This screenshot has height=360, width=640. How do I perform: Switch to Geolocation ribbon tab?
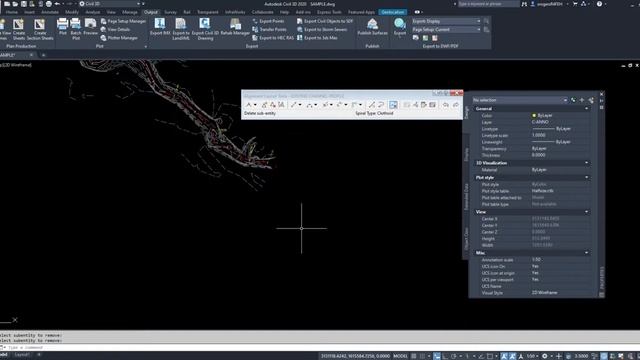(393, 12)
